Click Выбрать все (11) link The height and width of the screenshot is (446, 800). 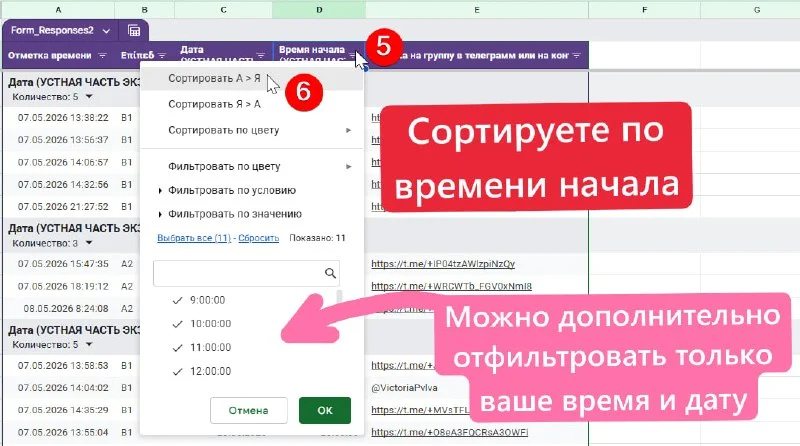194,238
